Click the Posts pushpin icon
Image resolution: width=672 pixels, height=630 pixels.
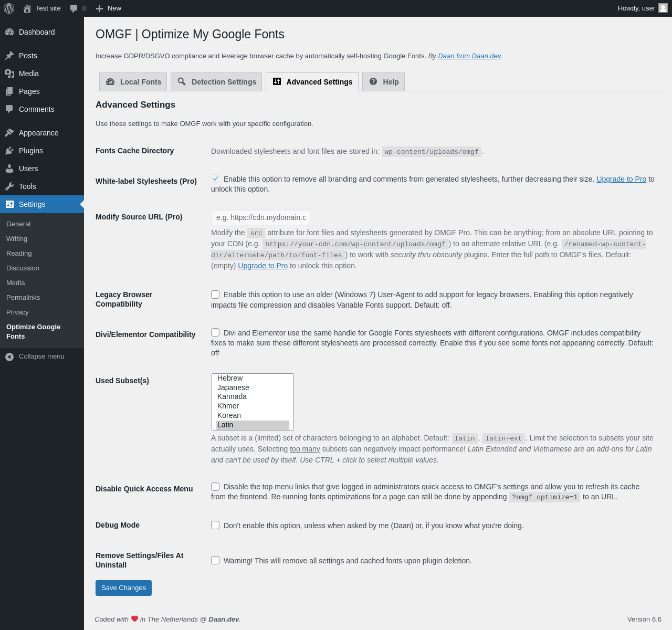[9, 56]
